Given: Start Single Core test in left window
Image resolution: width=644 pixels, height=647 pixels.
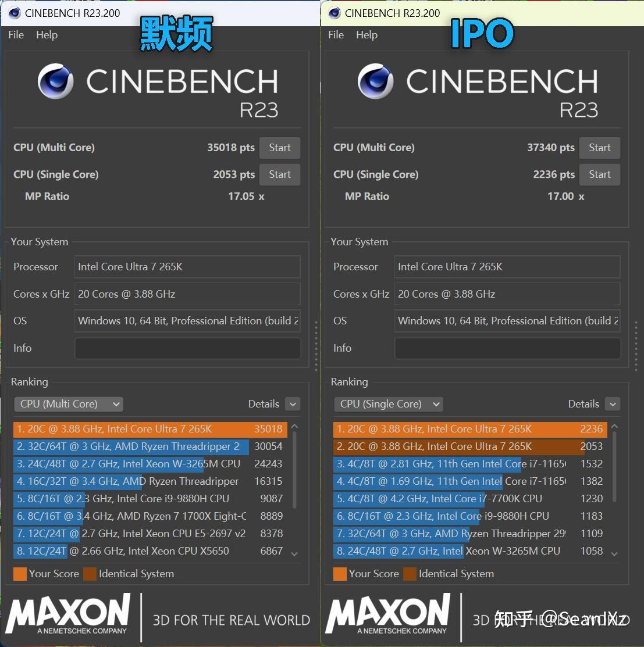Looking at the screenshot, I should (x=279, y=174).
